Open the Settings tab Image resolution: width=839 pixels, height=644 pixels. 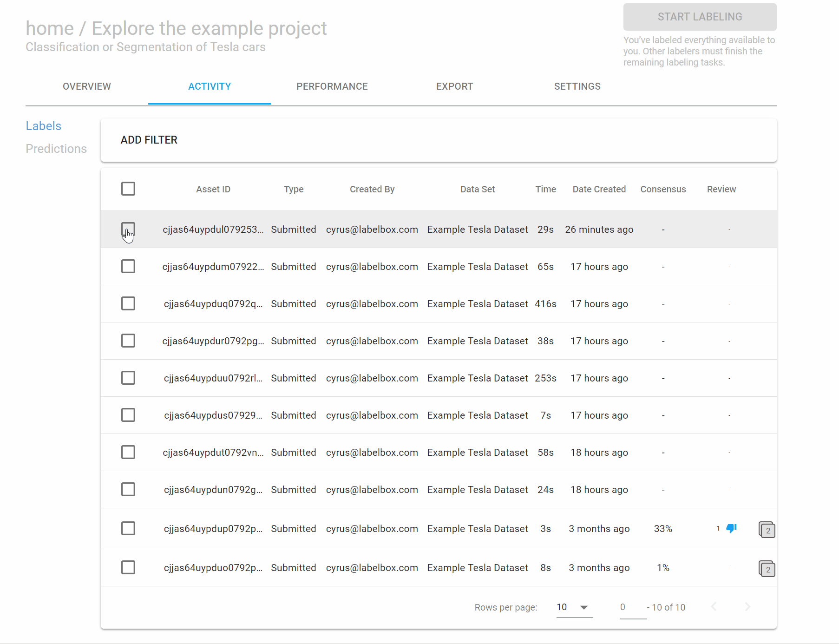pos(577,86)
